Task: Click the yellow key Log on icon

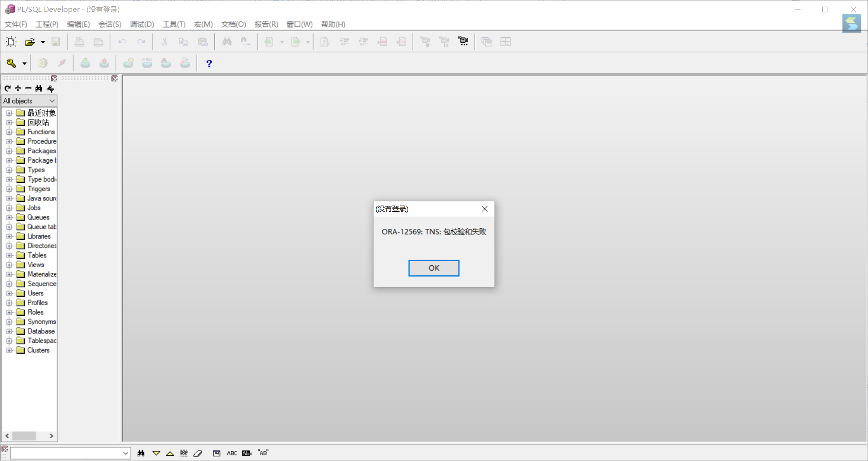Action: point(11,63)
